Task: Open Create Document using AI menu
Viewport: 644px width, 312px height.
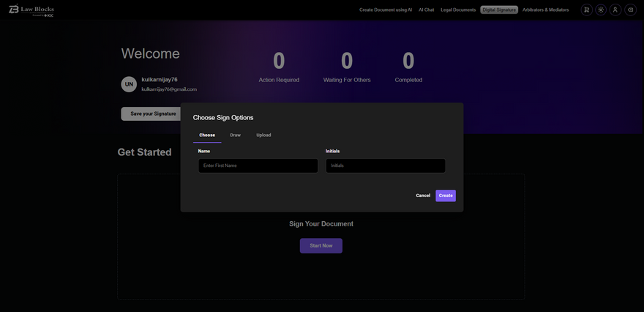Action: [386, 10]
